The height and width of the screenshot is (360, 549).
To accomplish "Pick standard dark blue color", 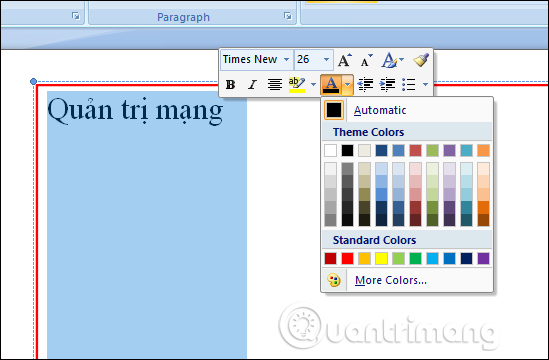I will pyautogui.click(x=466, y=258).
